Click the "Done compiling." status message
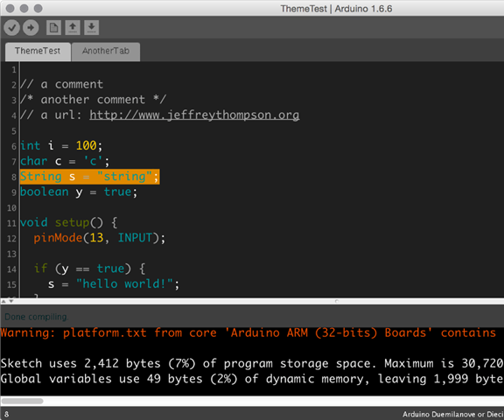 point(36,317)
